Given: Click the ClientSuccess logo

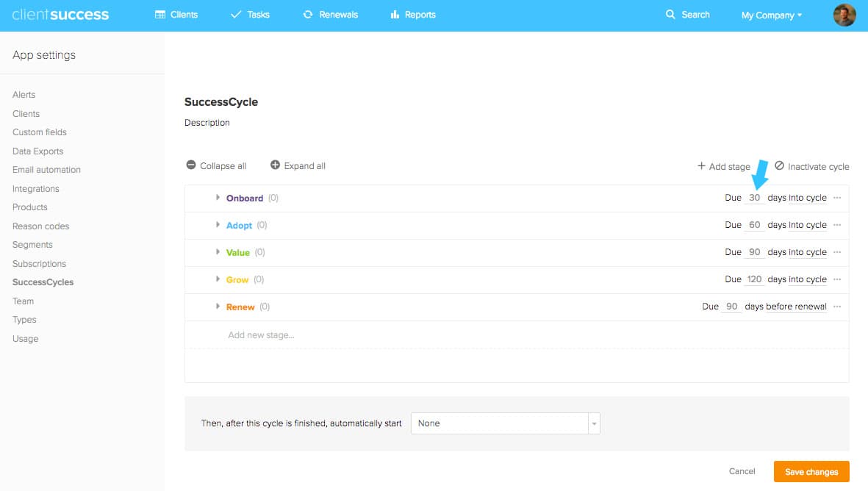Looking at the screenshot, I should tap(60, 15).
